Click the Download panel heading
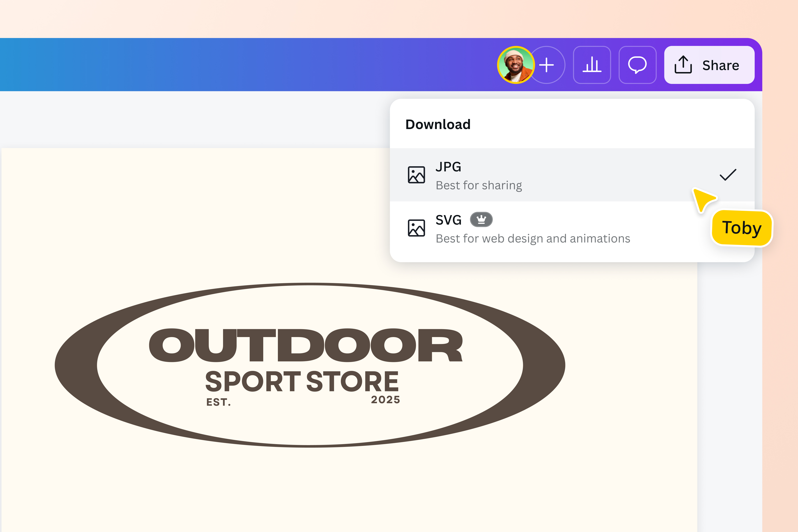 (x=438, y=124)
